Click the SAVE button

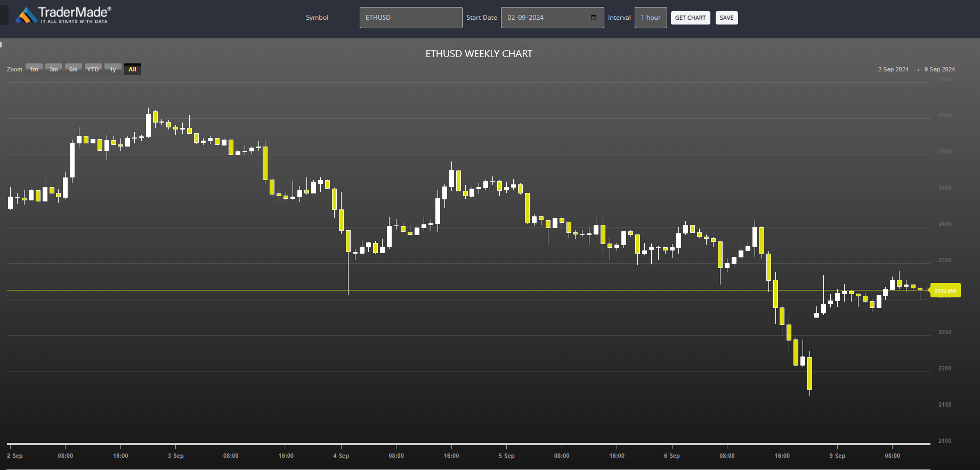tap(726, 18)
